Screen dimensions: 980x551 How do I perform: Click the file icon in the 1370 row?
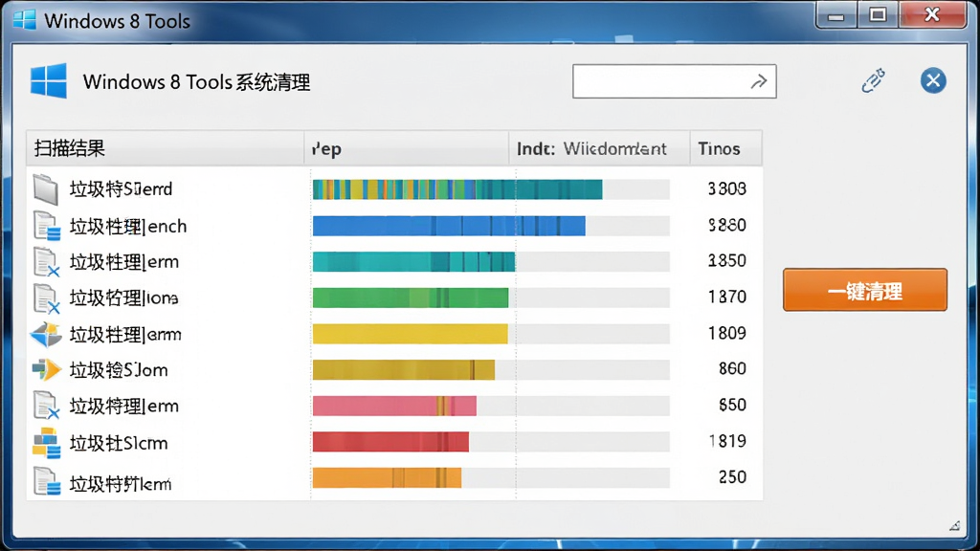[x=46, y=298]
